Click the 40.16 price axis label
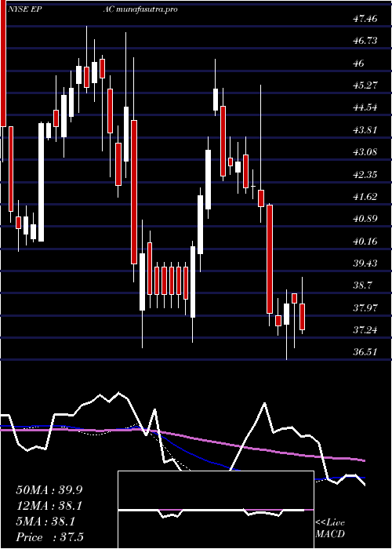The width and height of the screenshot is (392, 549). 365,242
